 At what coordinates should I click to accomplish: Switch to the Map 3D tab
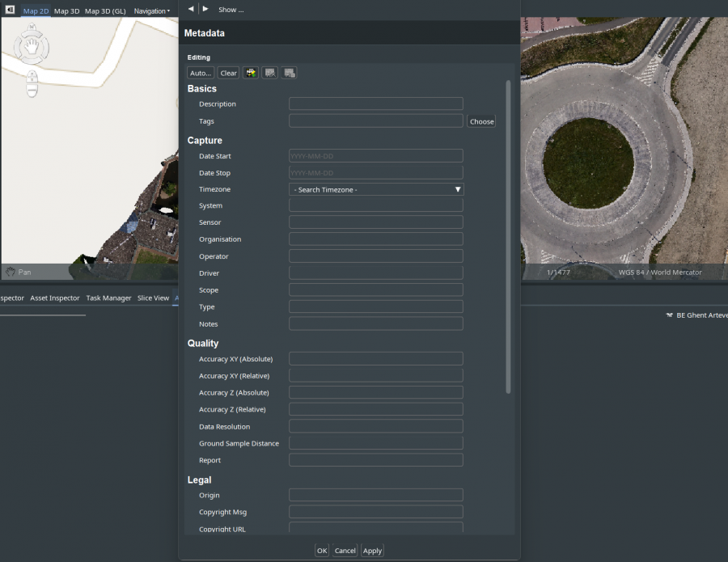66,11
